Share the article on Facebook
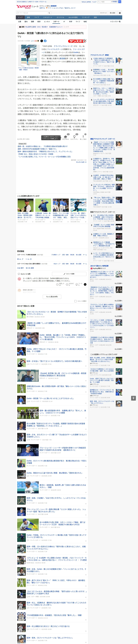Image resolution: width=138 pixels, height=644 pixels. pos(45,41)
